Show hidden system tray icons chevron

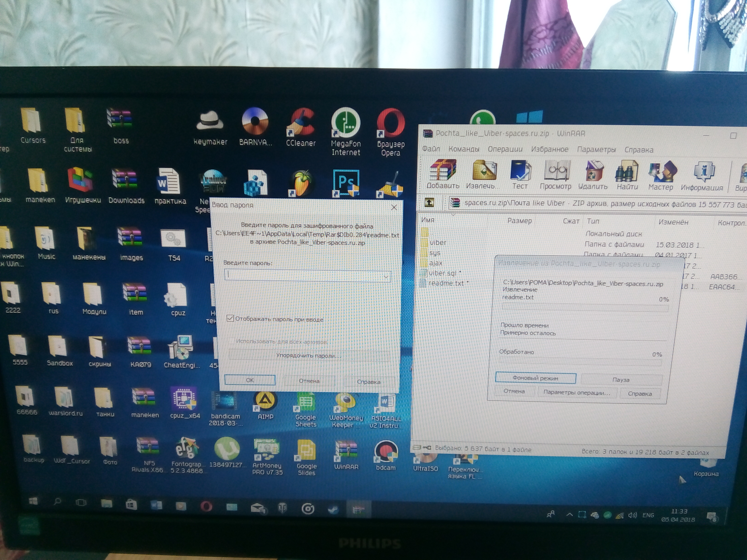point(569,514)
